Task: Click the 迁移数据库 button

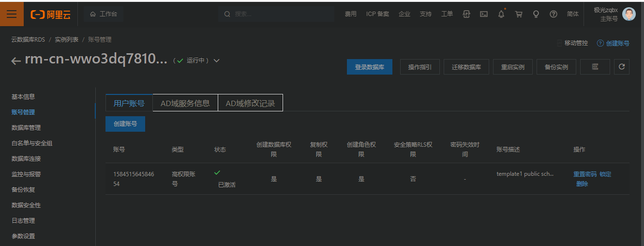Action: [x=467, y=67]
